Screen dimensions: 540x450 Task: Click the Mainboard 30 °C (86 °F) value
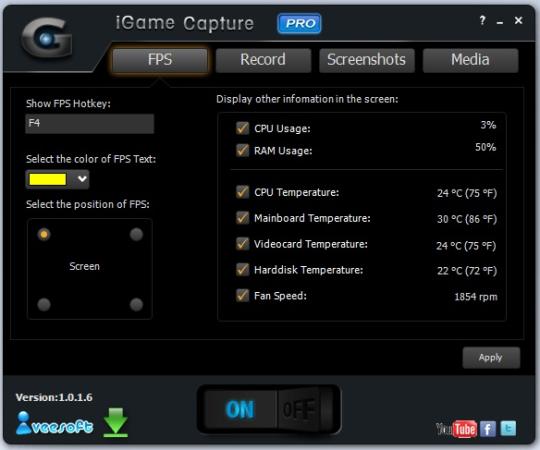click(467, 219)
